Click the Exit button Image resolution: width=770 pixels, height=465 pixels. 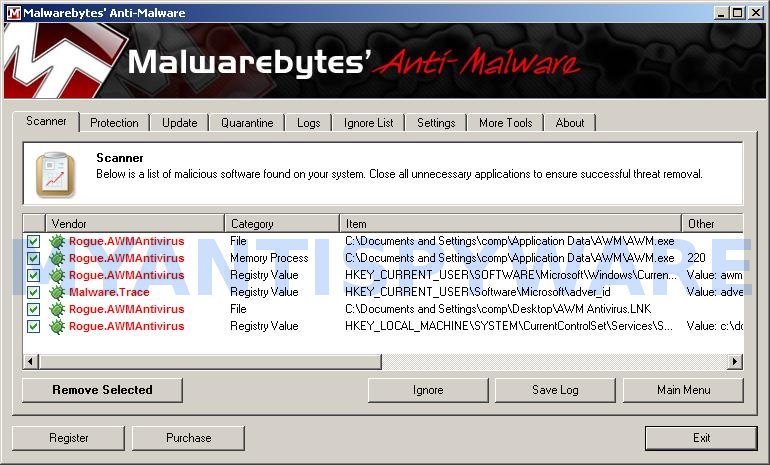701,438
